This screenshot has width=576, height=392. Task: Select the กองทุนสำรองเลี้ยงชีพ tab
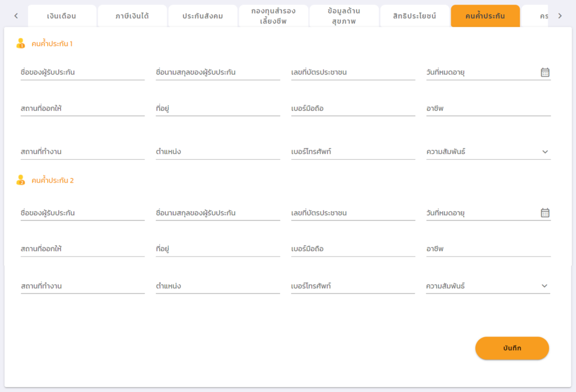273,16
